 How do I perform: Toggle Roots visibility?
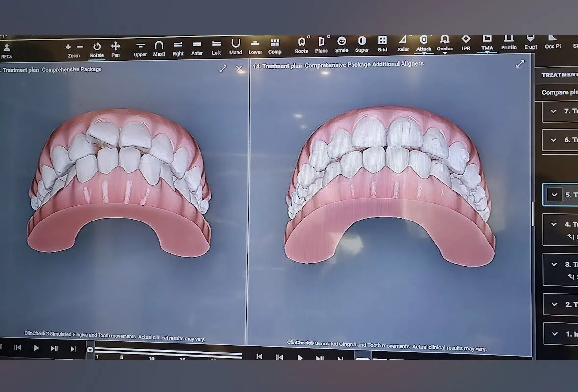pos(302,44)
